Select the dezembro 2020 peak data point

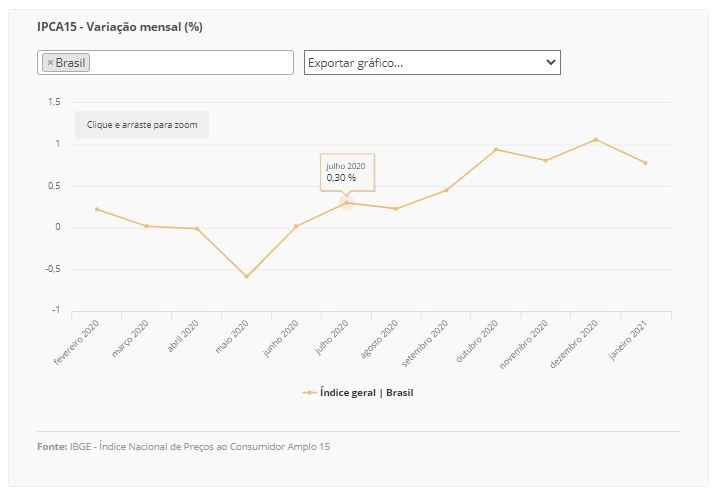click(596, 140)
